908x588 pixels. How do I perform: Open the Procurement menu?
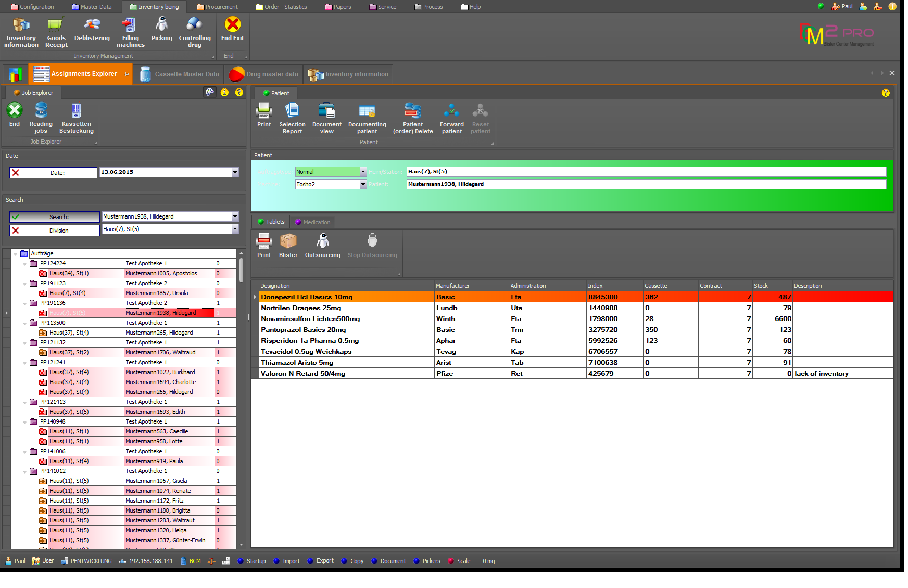pos(217,7)
